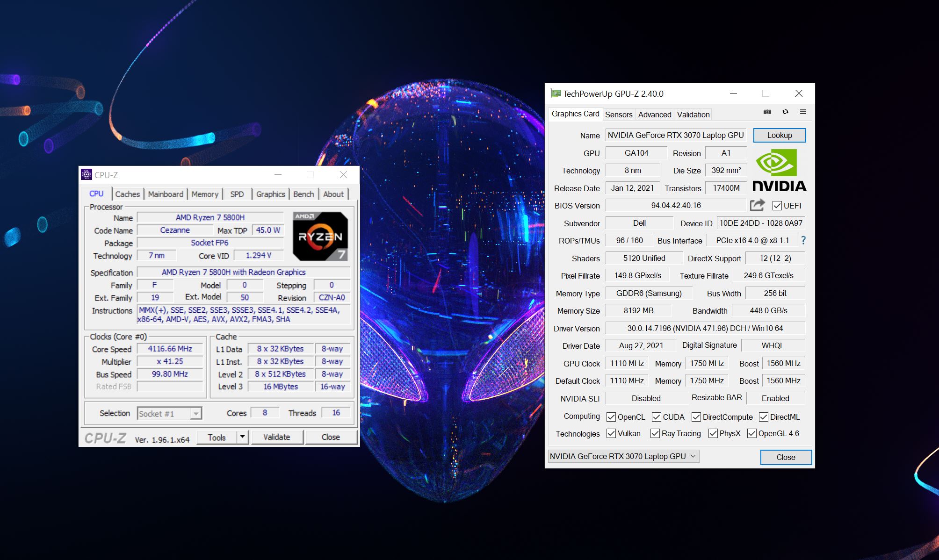Click the Validate button in CPU-Z
939x560 pixels.
tap(276, 437)
